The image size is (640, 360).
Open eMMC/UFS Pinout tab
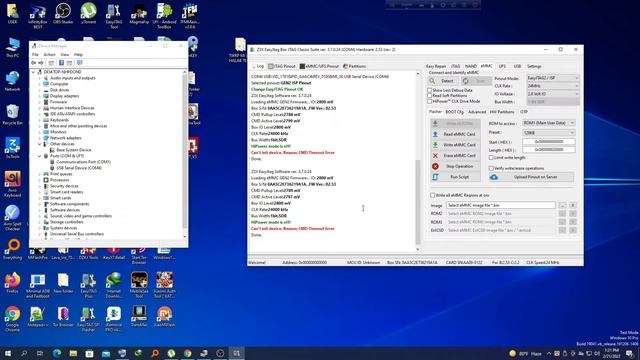coord(319,66)
